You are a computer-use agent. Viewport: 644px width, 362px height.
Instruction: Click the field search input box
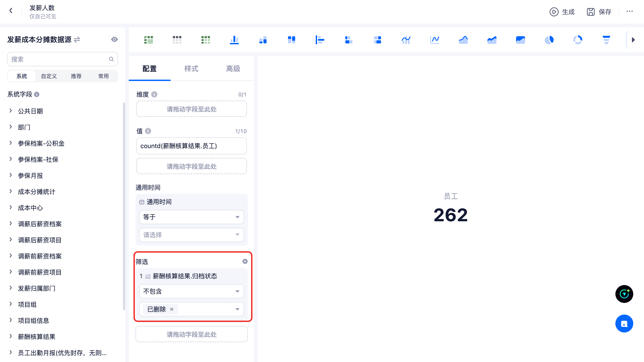point(63,59)
